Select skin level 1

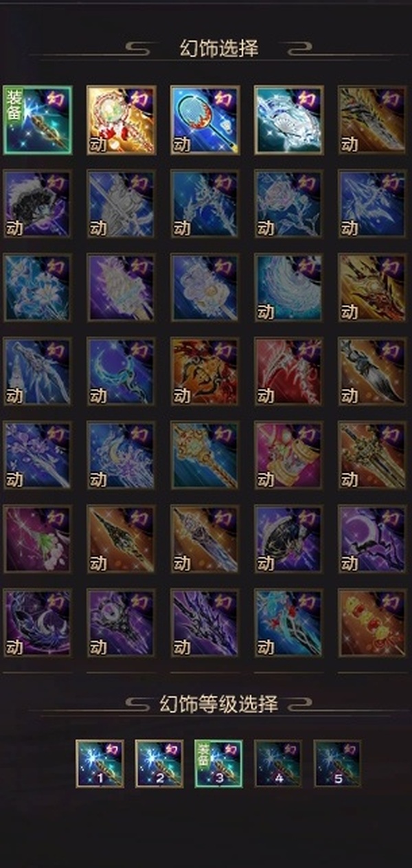point(100,764)
